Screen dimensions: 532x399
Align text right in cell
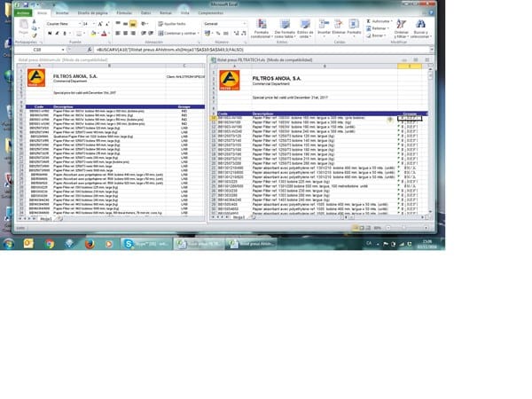(x=133, y=34)
